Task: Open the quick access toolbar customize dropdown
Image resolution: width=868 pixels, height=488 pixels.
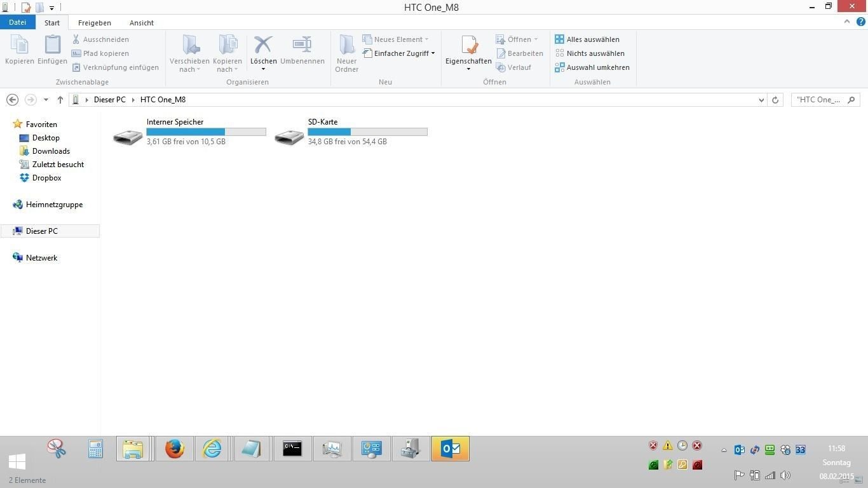Action: pyautogui.click(x=52, y=8)
